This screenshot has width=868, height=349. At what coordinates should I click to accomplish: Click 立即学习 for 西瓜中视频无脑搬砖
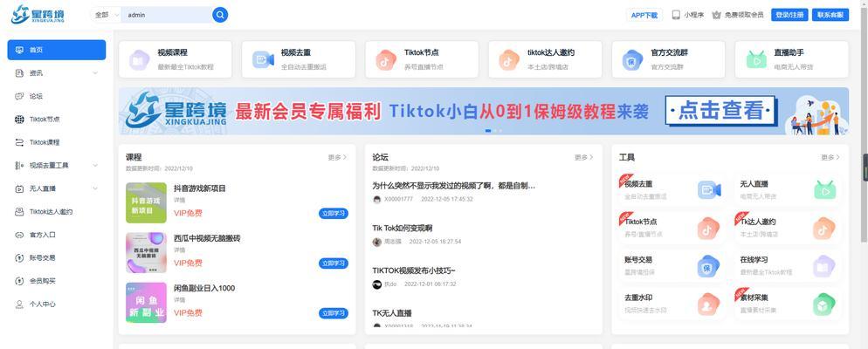pyautogui.click(x=334, y=263)
